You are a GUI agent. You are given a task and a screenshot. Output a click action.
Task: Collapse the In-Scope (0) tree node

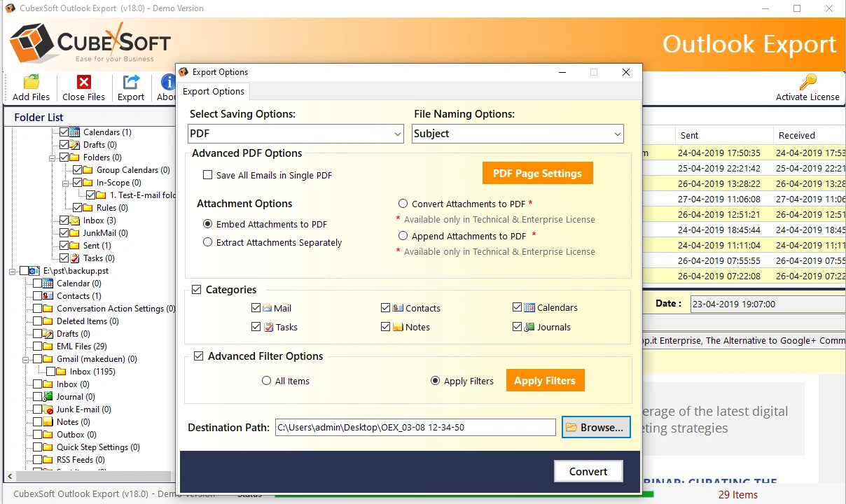(x=66, y=183)
